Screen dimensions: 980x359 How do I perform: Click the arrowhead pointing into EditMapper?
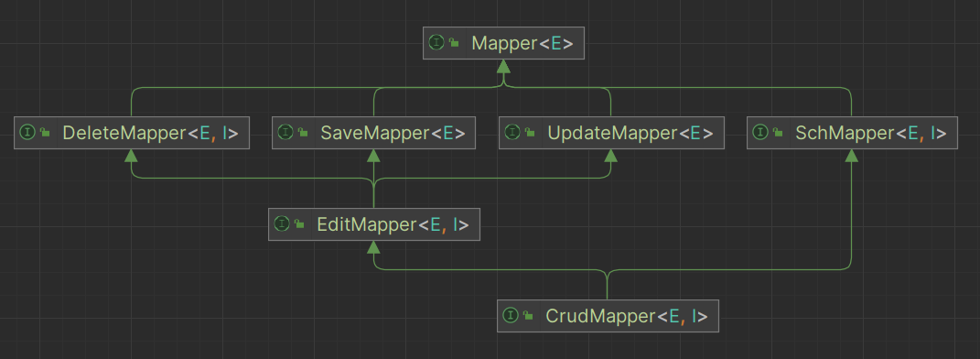pos(373,247)
